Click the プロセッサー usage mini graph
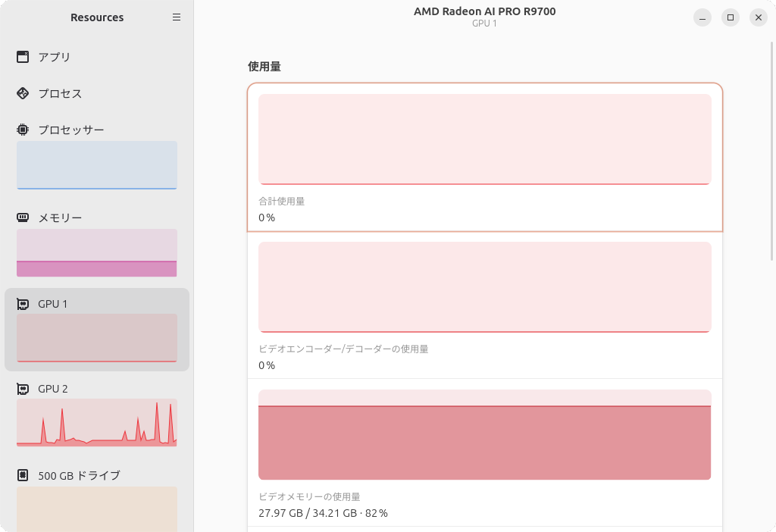Viewport: 776px width, 532px height. pos(97,164)
